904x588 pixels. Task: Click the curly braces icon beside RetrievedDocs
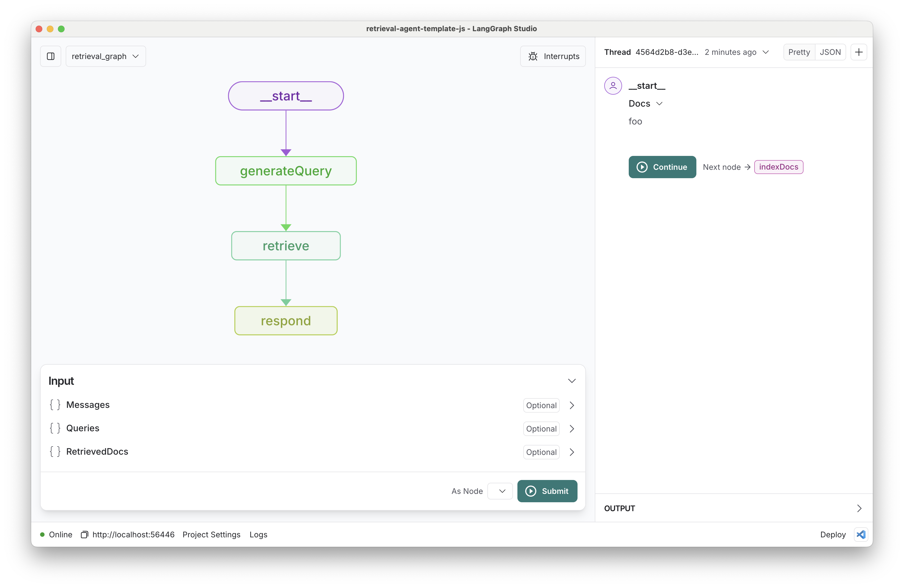point(55,452)
